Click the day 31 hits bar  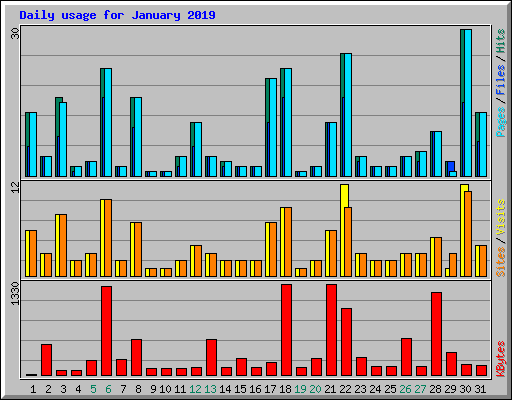pos(477,127)
